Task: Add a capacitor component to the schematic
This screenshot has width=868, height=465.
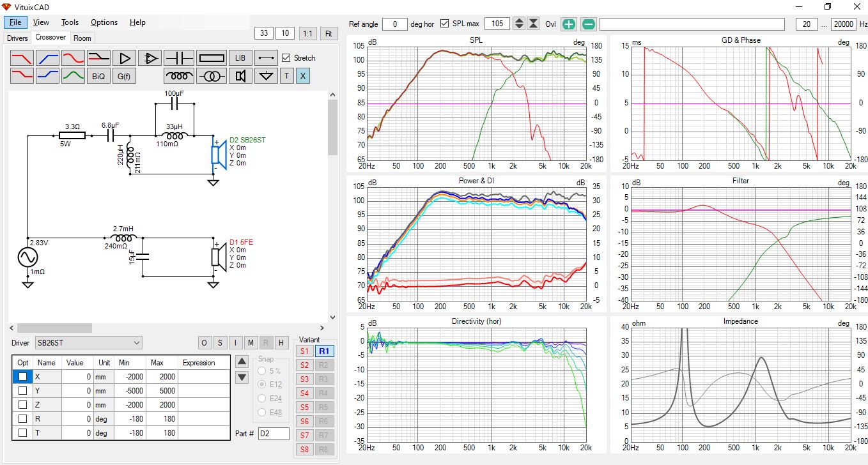Action: (179, 58)
